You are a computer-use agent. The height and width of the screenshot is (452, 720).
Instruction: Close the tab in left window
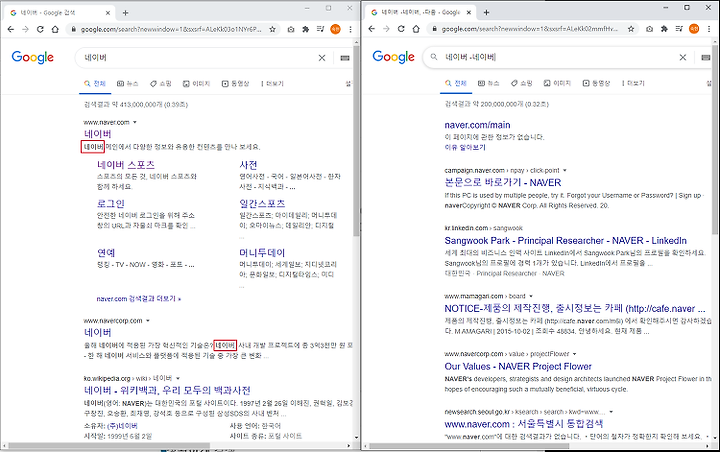pyautogui.click(x=107, y=13)
